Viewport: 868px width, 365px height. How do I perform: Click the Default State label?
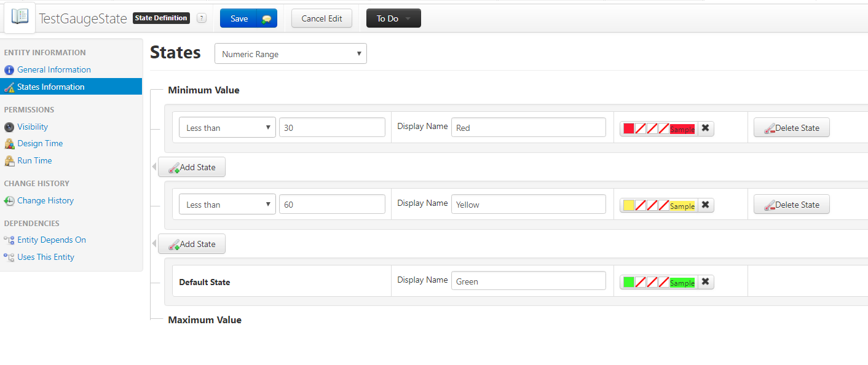point(205,283)
